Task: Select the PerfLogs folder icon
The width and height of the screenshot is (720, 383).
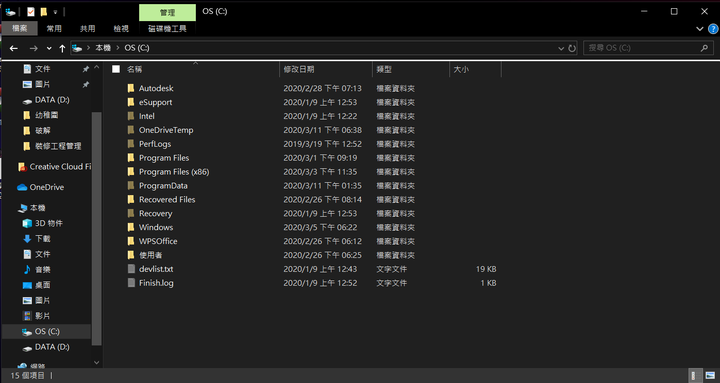Action: [x=131, y=144]
